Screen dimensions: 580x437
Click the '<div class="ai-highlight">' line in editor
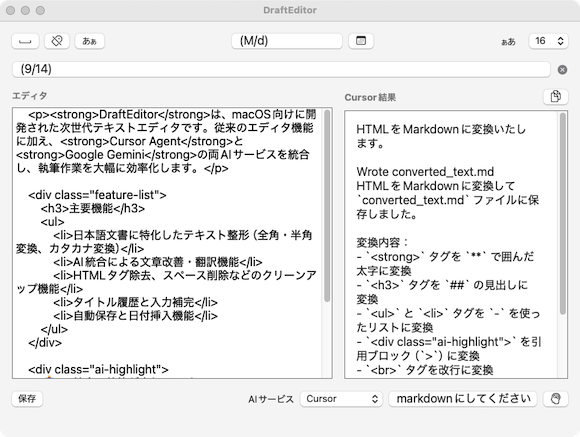click(x=98, y=369)
